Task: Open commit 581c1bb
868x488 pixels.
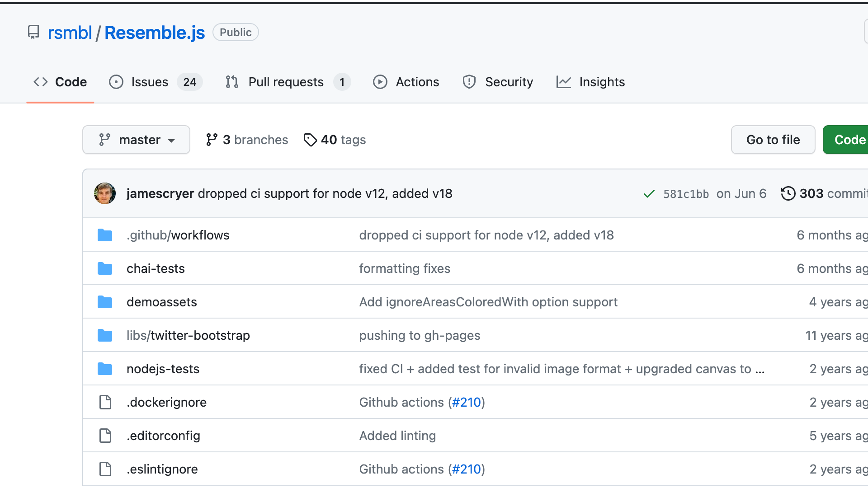Action: (686, 193)
